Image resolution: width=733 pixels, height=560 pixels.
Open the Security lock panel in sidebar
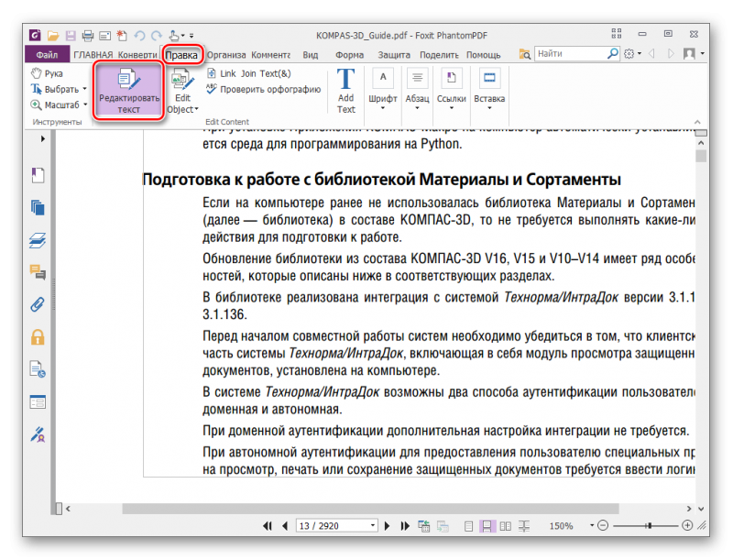38,337
